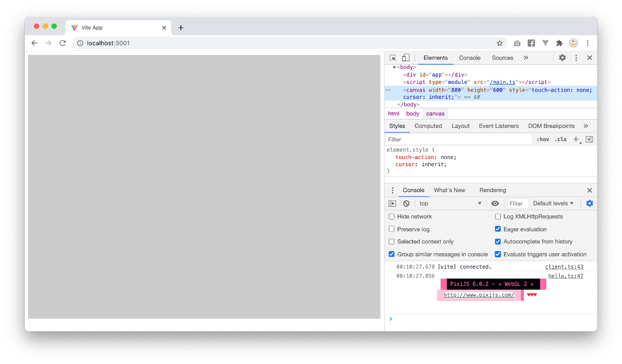Enable Preserve log checkbox
The height and width of the screenshot is (364, 622).
[x=392, y=229]
